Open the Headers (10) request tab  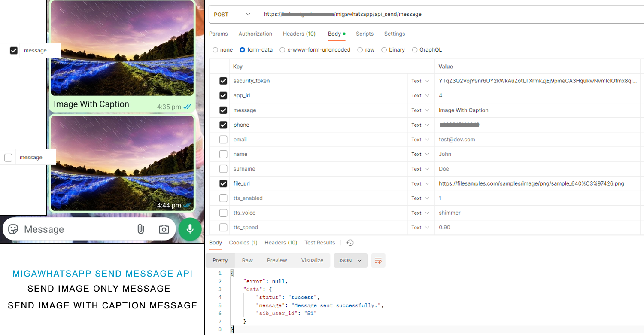pyautogui.click(x=299, y=33)
